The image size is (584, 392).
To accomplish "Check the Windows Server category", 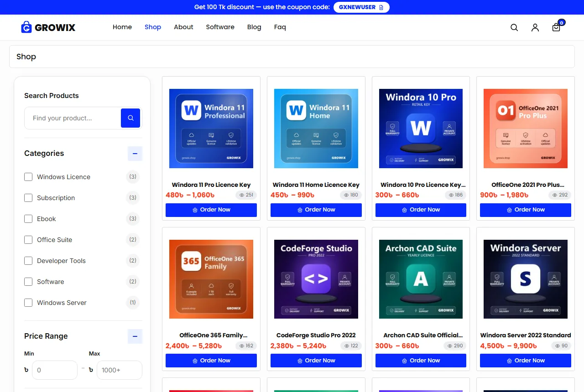I will 28,303.
